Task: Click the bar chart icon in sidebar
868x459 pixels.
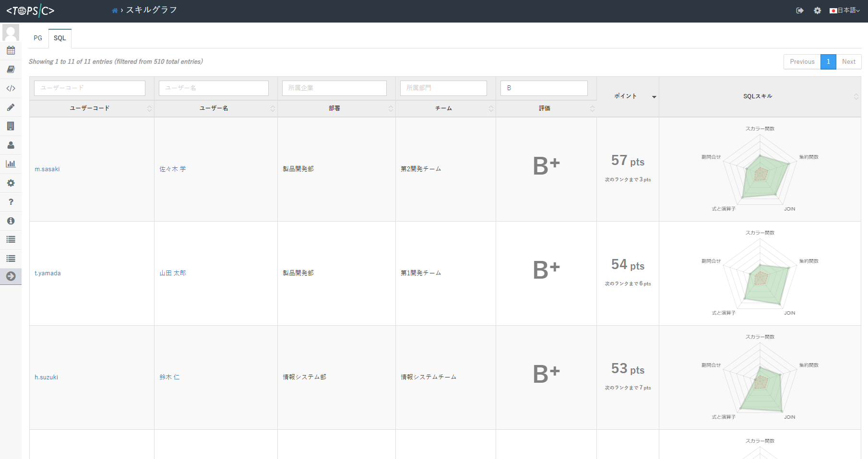Action: point(11,164)
